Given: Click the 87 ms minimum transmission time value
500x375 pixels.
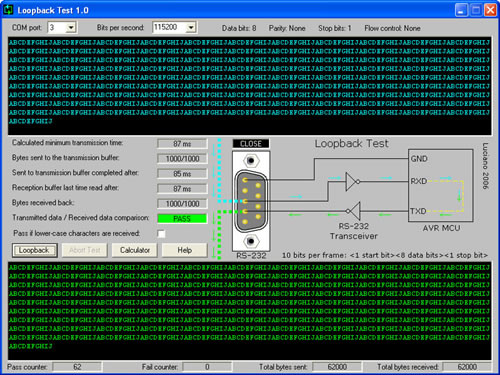Looking at the screenshot, I should (182, 144).
